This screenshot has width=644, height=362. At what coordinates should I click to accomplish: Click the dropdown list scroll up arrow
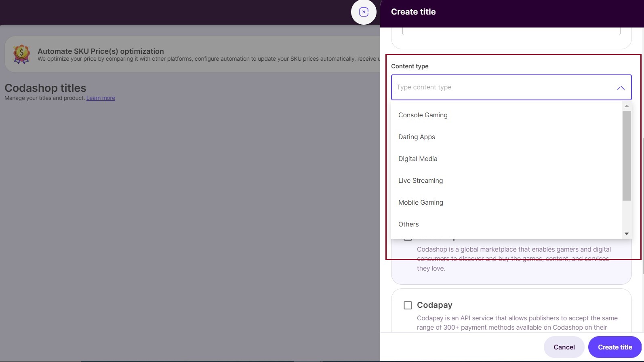627,106
